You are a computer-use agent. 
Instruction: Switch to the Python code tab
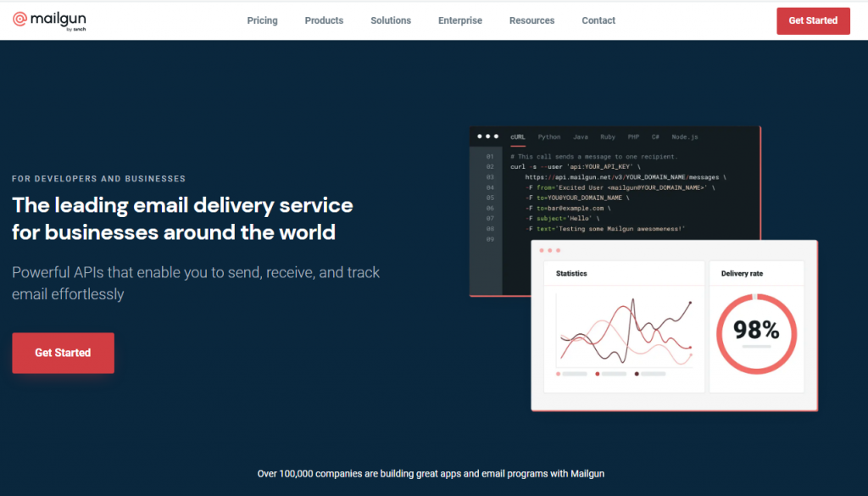tap(549, 137)
